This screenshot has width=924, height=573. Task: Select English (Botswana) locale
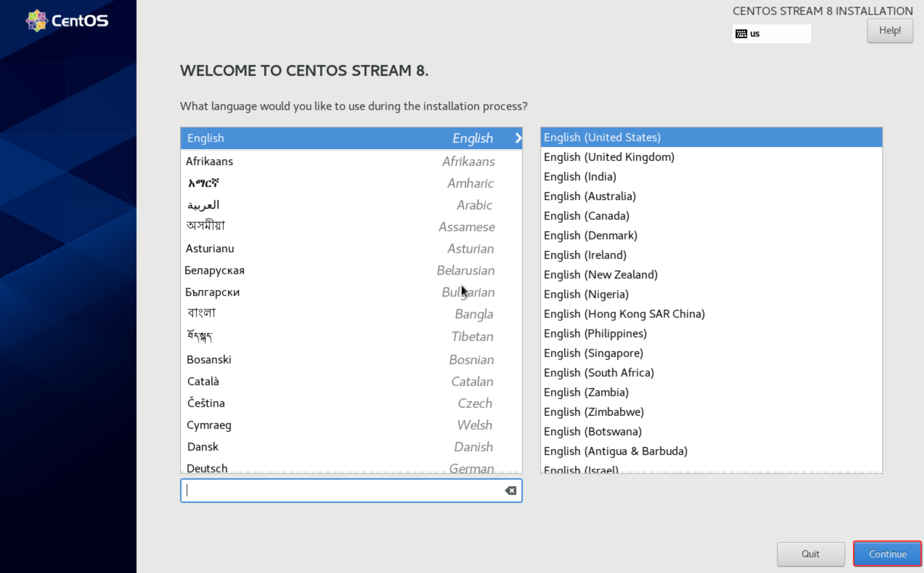[x=711, y=432]
